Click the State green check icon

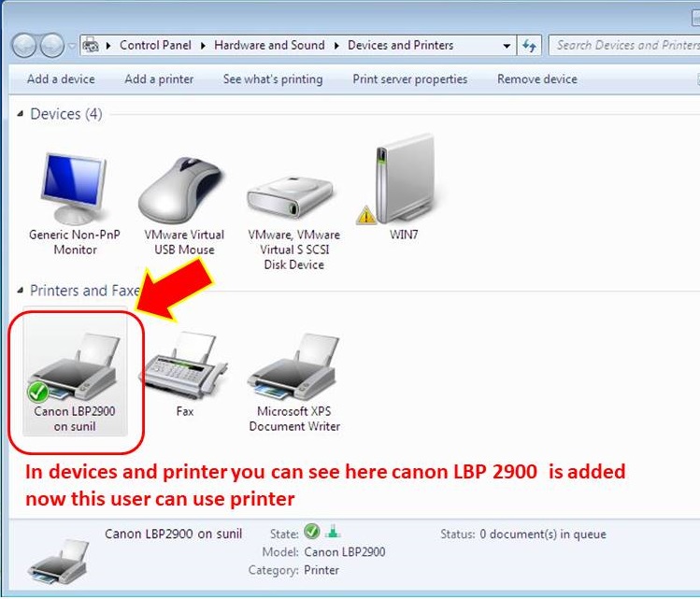[311, 532]
